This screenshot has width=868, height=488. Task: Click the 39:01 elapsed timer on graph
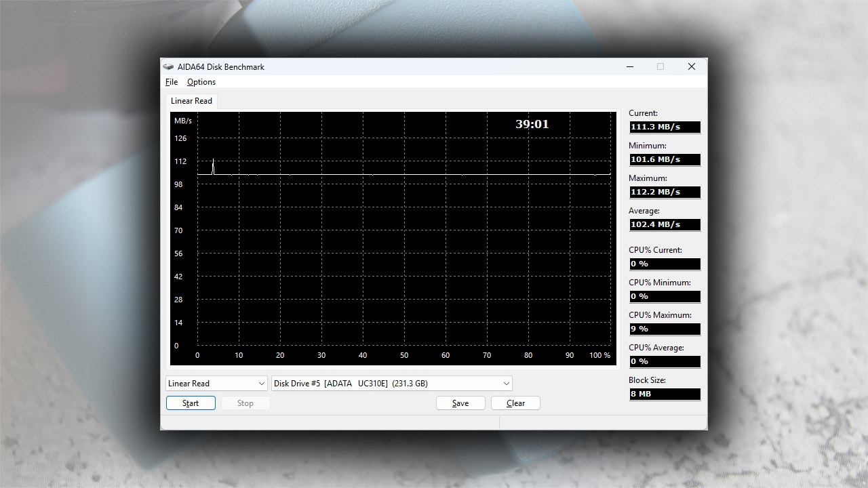(532, 124)
